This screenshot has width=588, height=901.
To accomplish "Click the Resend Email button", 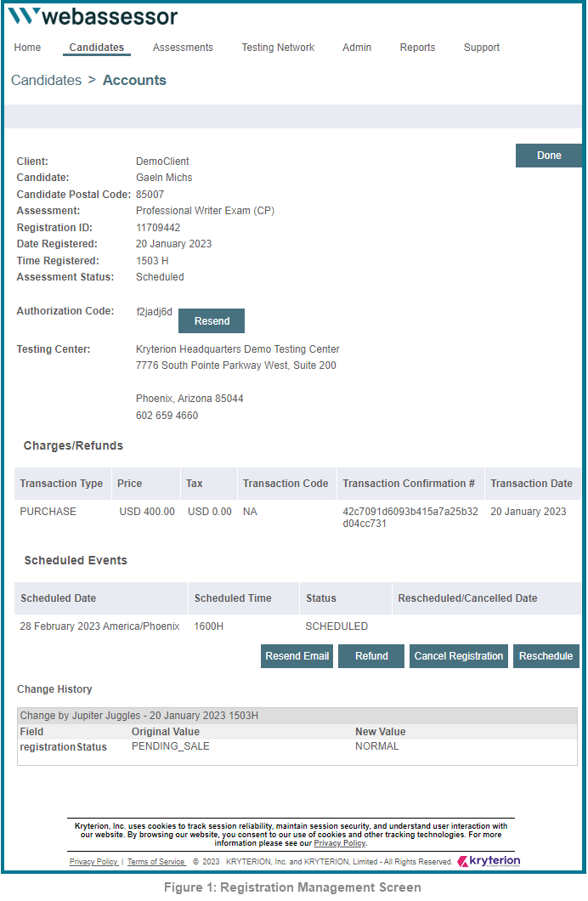I will (297, 656).
